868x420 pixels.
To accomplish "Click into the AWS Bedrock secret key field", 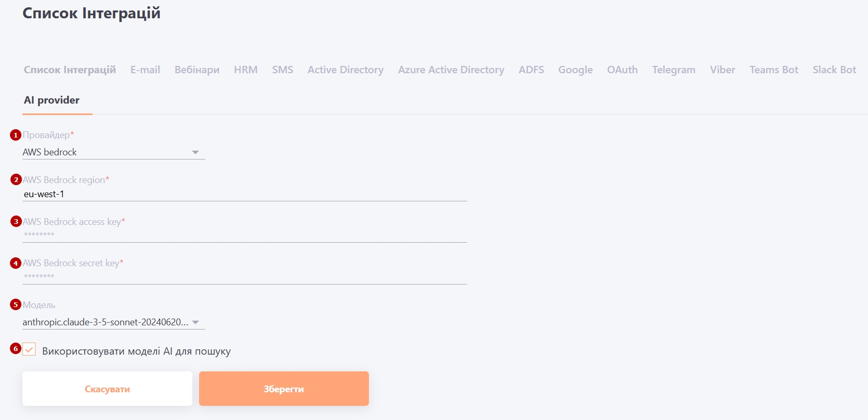I will tap(245, 277).
